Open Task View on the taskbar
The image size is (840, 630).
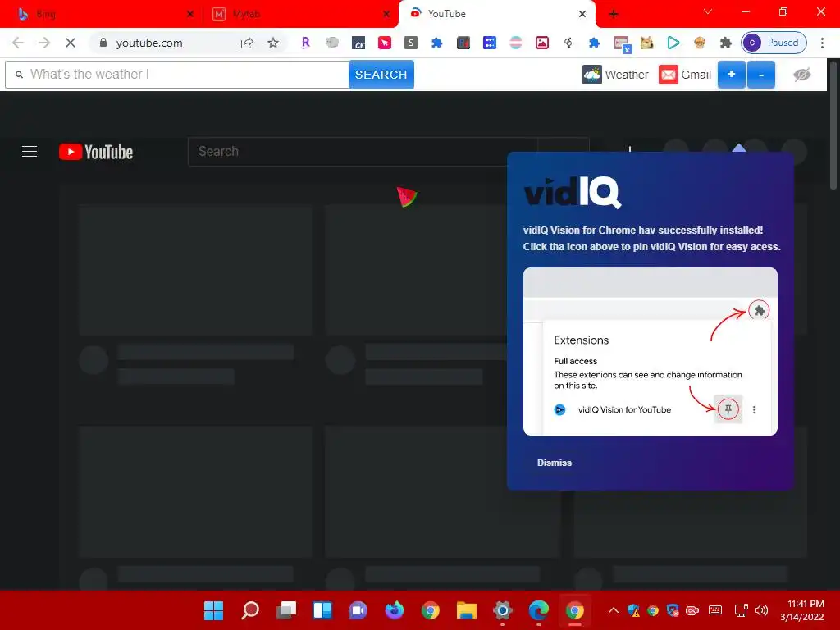286,610
